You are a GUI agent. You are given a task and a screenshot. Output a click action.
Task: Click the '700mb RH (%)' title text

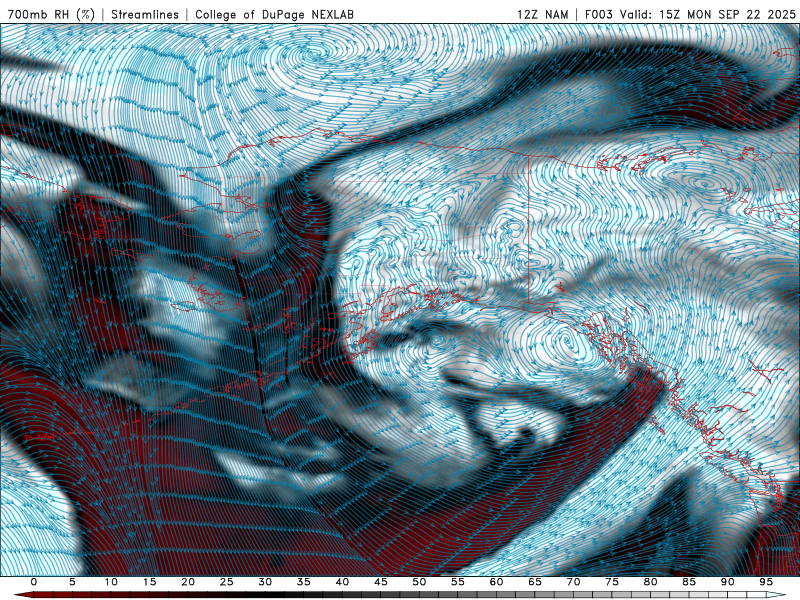point(52,15)
